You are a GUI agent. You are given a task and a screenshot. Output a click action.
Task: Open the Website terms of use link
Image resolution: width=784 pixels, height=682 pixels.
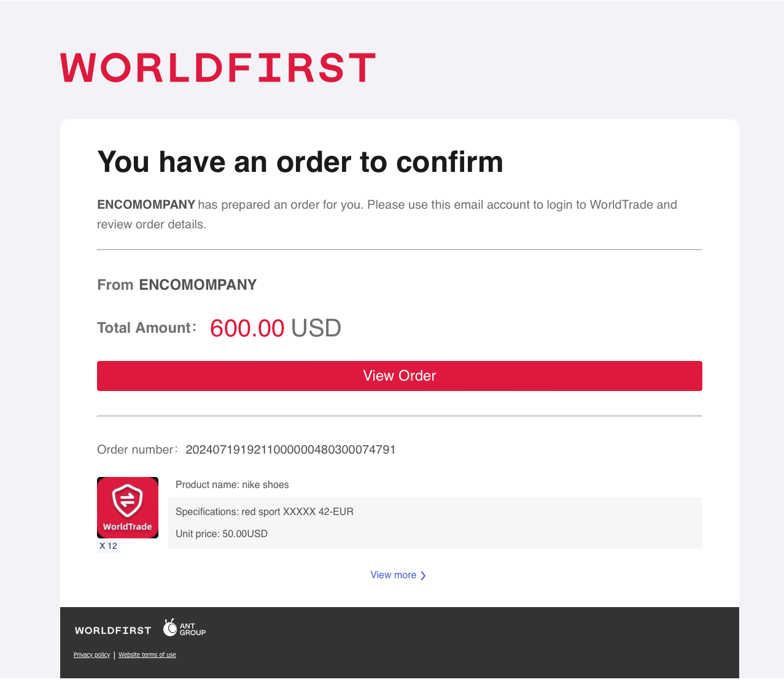(147, 655)
